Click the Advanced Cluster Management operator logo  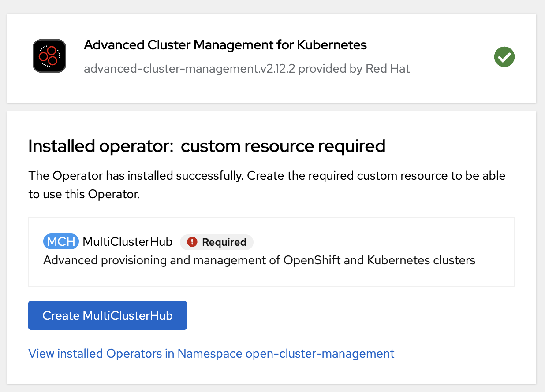pos(49,56)
